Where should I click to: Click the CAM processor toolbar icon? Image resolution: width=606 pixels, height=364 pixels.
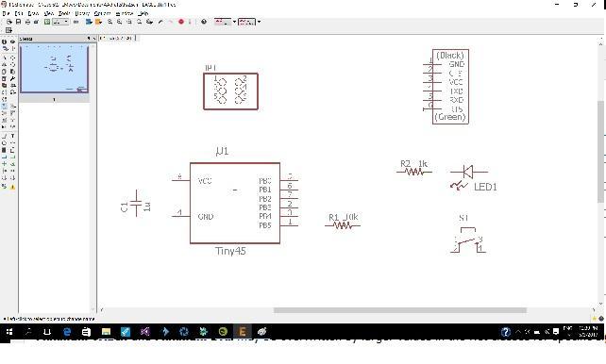36,22
